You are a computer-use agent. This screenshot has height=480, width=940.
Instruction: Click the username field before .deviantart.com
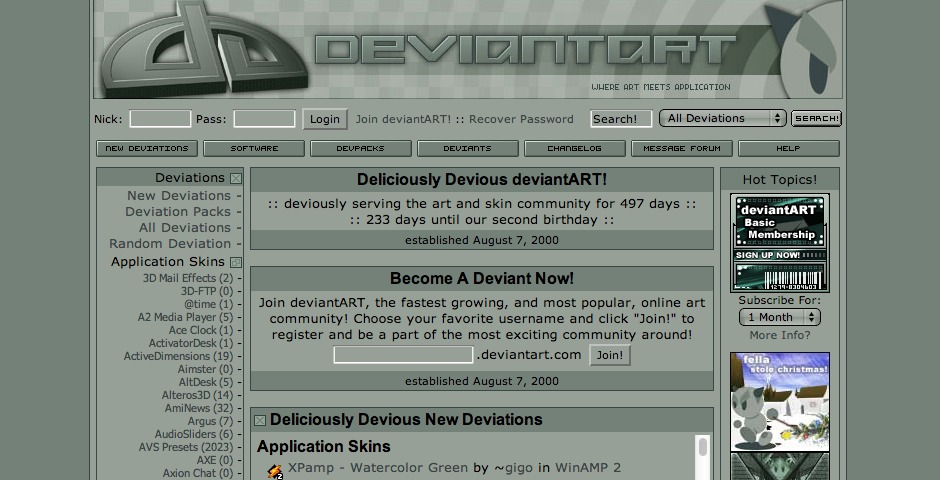click(x=403, y=355)
